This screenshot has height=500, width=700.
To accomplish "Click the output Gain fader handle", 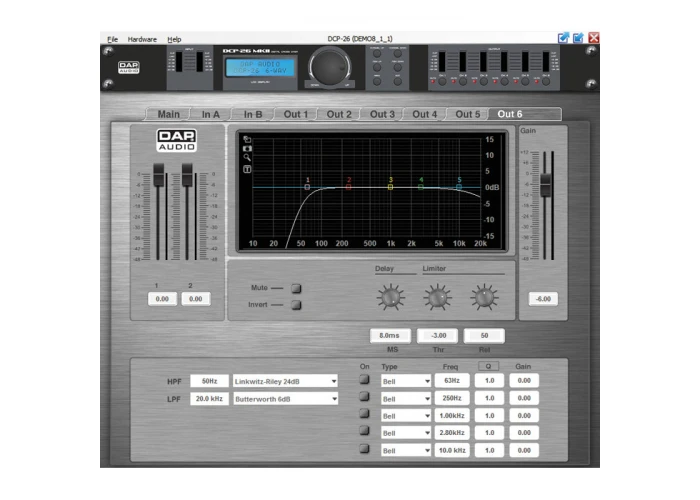I will point(545,185).
